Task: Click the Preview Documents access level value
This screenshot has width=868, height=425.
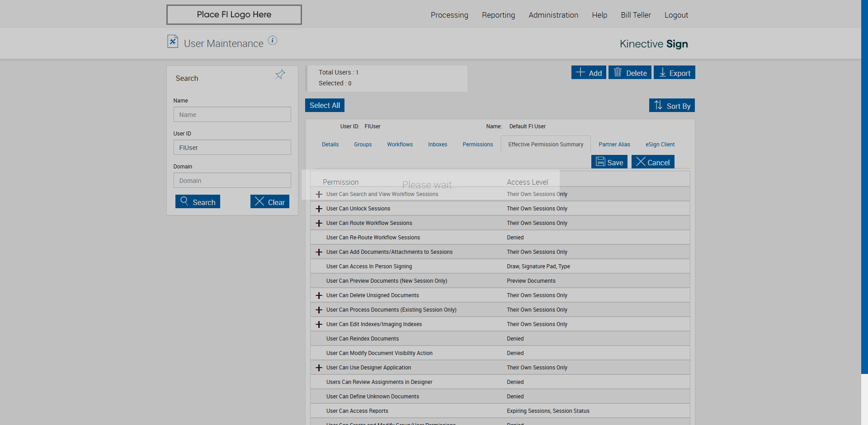Action: pyautogui.click(x=531, y=281)
